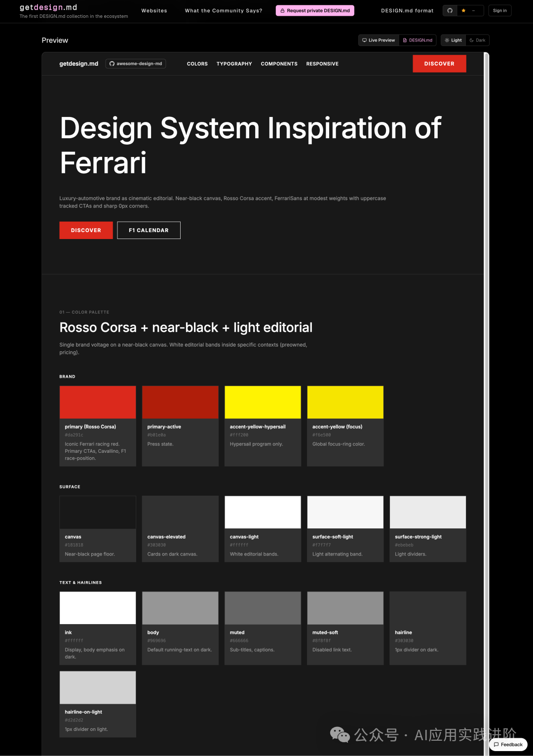Go to RESPONSIVE section in preview nav
The image size is (533, 756).
[x=322, y=64]
